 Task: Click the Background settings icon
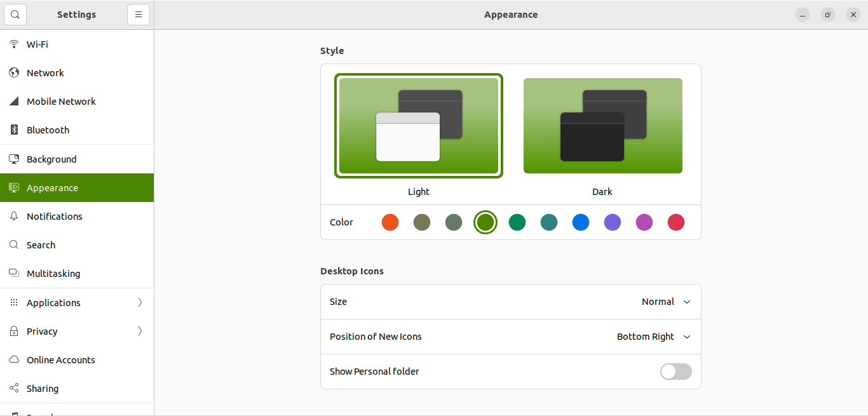click(13, 159)
